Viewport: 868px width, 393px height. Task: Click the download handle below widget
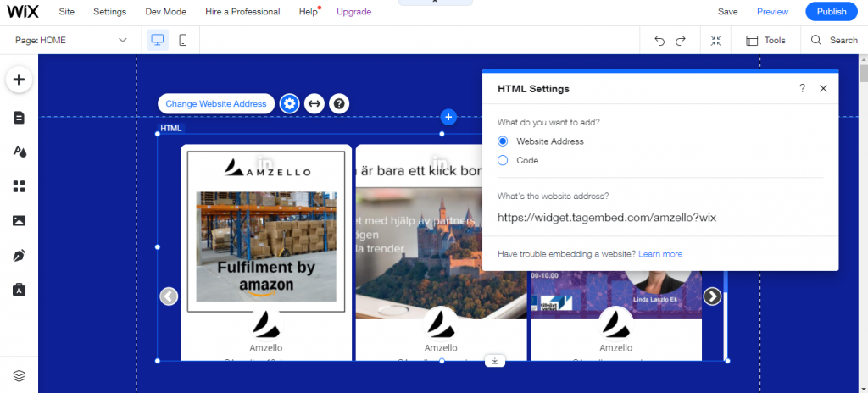pyautogui.click(x=495, y=361)
